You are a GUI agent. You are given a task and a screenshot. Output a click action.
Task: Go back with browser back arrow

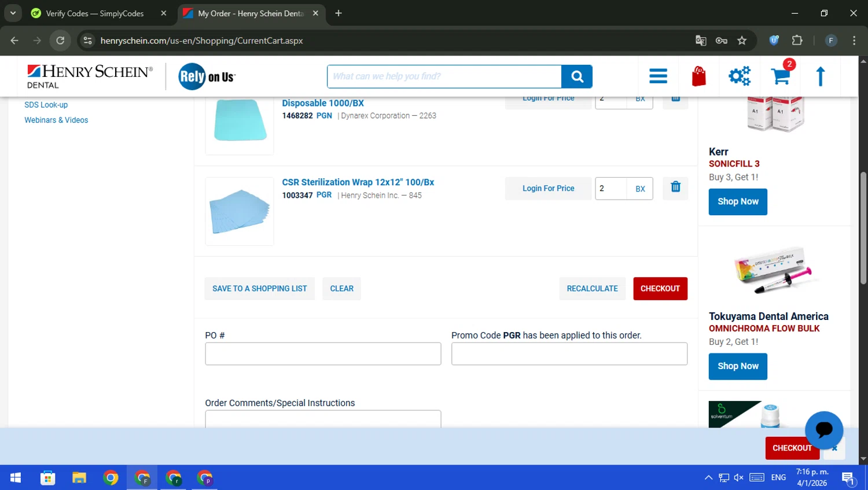coord(14,40)
